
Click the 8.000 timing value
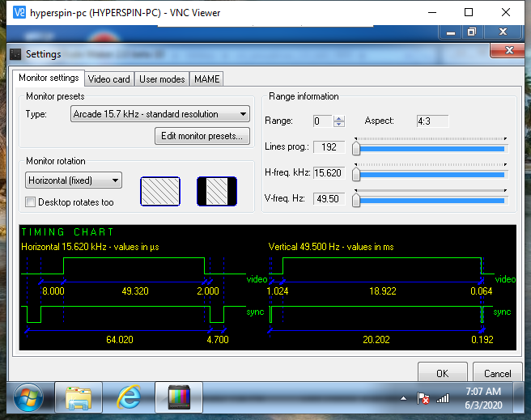pos(53,291)
